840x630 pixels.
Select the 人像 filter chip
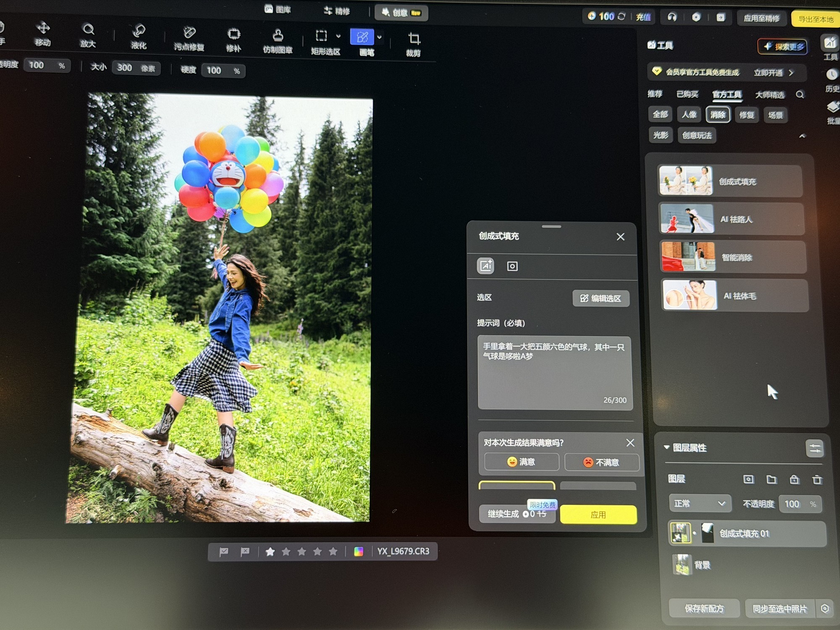click(x=689, y=114)
